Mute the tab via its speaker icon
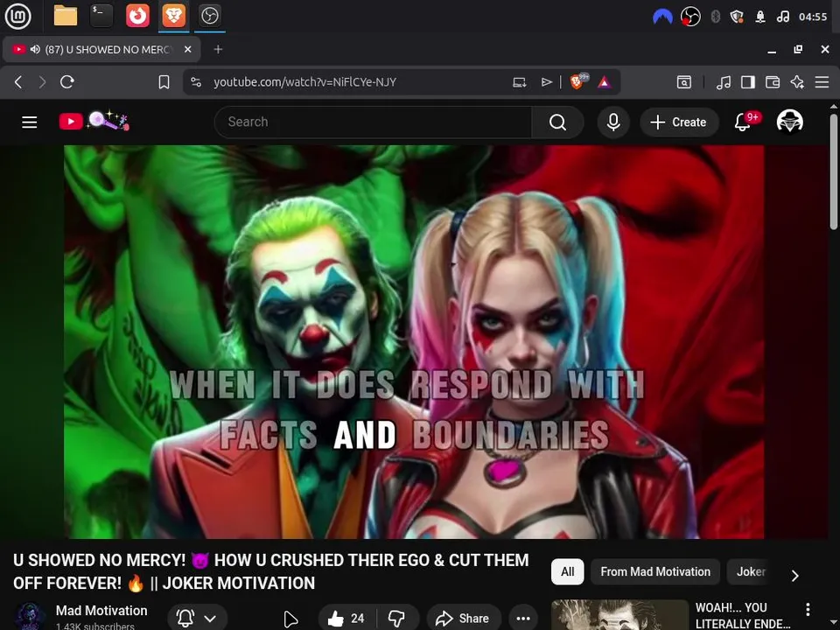Viewport: 840px width, 630px height. coord(35,49)
